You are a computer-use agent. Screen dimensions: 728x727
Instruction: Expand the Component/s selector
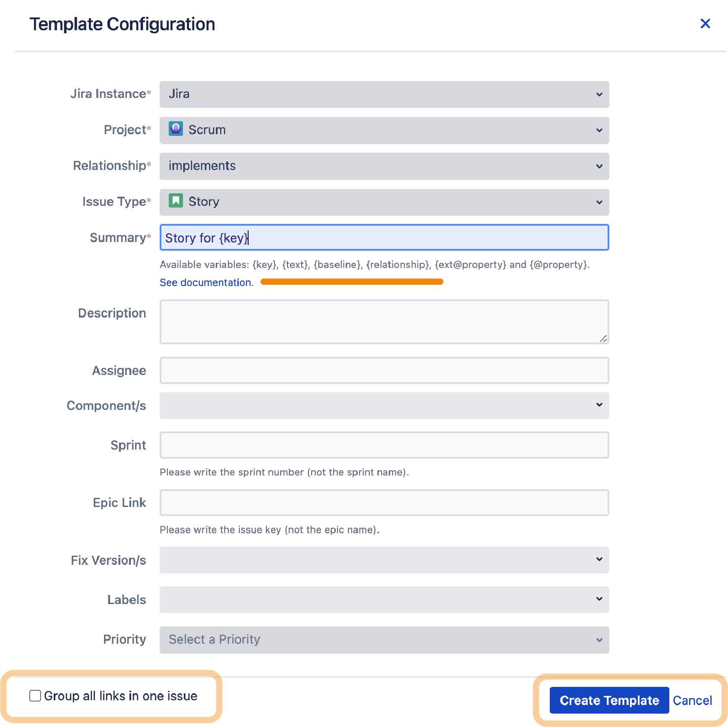384,405
